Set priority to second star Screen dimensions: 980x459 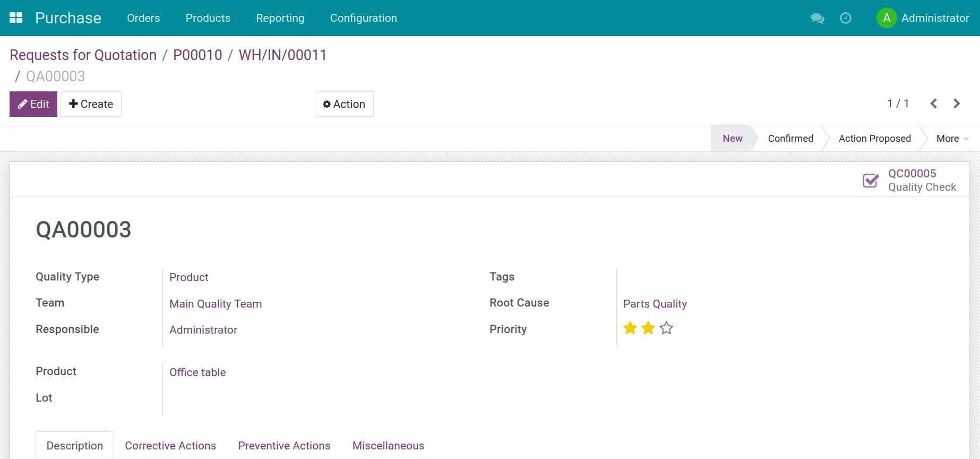tap(648, 328)
